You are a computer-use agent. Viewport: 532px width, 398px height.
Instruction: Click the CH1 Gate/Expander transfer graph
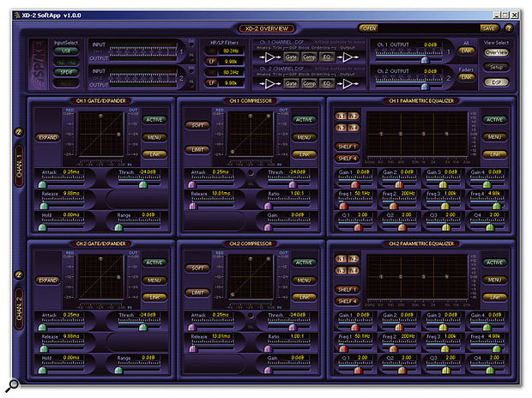(100, 134)
